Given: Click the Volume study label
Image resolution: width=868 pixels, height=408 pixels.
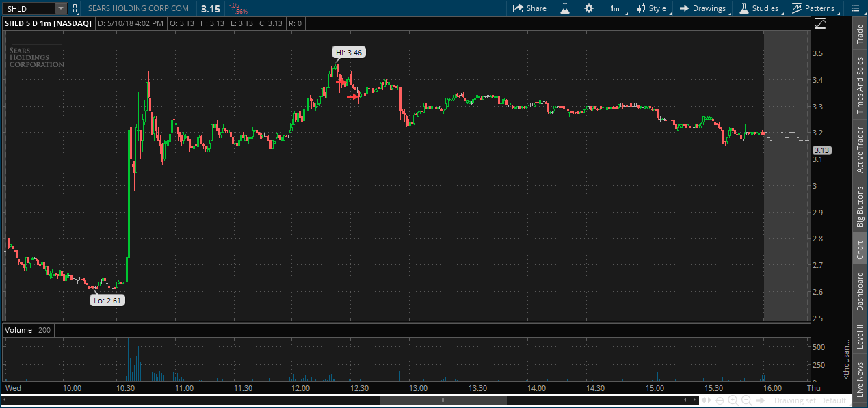Looking at the screenshot, I should pos(18,330).
